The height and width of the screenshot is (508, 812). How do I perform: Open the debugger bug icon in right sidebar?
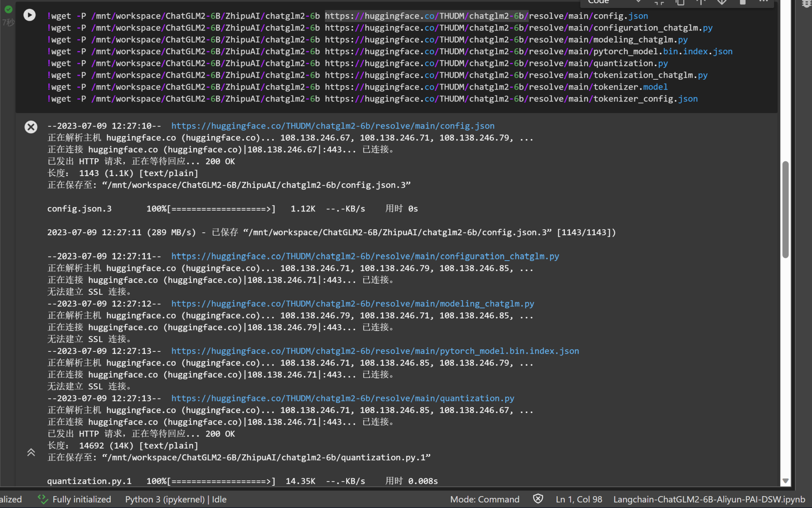[x=806, y=3]
